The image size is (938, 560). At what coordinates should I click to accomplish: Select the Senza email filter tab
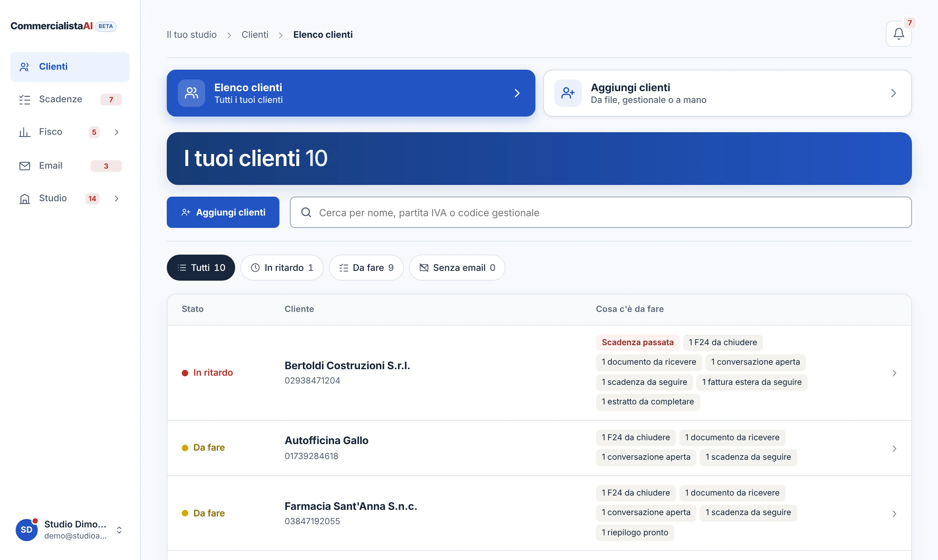click(x=457, y=268)
